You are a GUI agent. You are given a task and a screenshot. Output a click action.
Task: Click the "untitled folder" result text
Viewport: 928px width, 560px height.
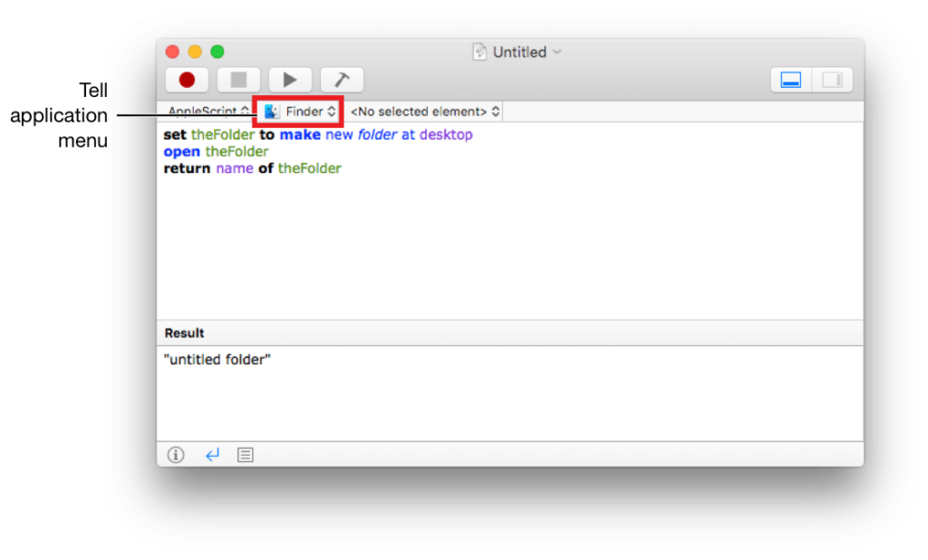(x=217, y=360)
